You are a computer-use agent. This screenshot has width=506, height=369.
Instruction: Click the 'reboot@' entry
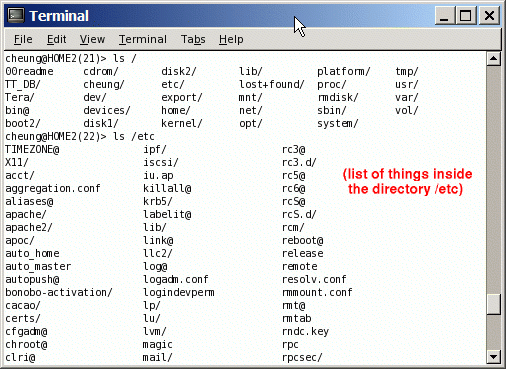pyautogui.click(x=303, y=240)
